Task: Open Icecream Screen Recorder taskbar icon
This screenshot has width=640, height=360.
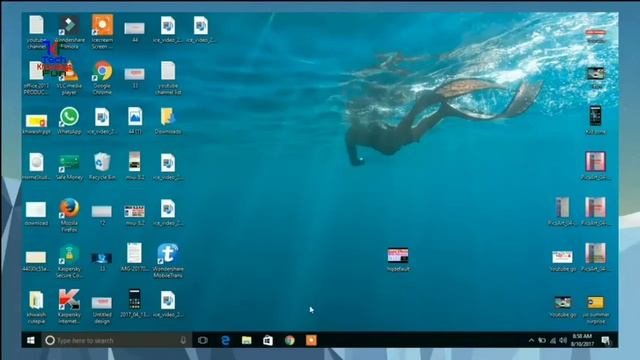Action: [x=311, y=340]
